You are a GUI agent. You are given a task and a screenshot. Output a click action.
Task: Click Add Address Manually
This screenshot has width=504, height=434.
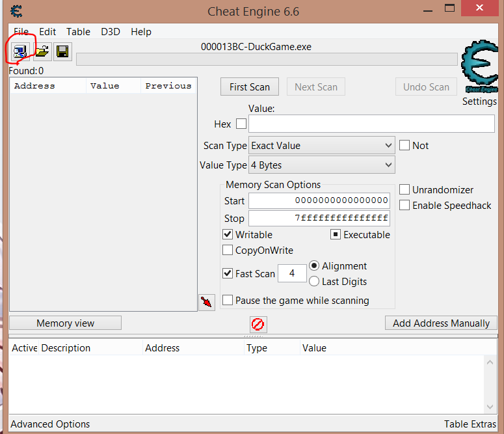pyautogui.click(x=441, y=323)
